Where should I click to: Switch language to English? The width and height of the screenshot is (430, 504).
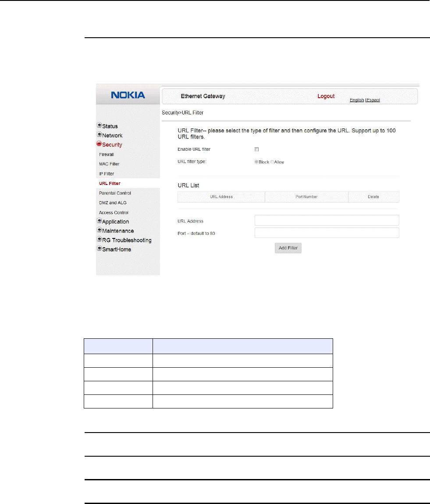click(x=357, y=100)
